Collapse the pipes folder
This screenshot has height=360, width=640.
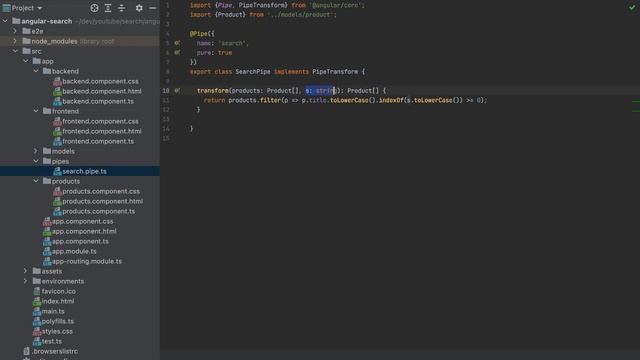click(36, 161)
